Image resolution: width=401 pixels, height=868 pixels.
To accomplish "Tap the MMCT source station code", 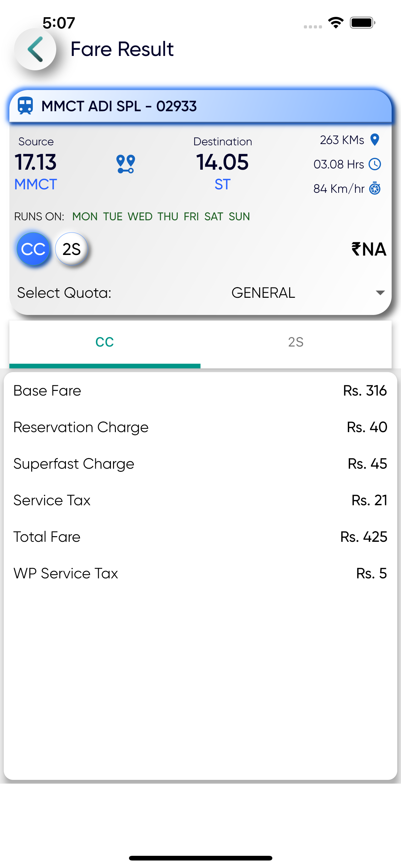I will coord(36,184).
